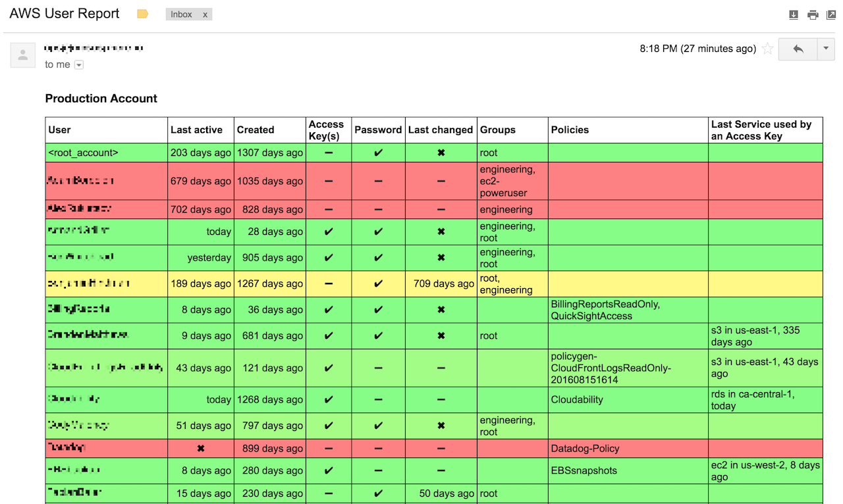The height and width of the screenshot is (504, 843).
Task: Open the more options arrow beside reply
Action: 826,49
